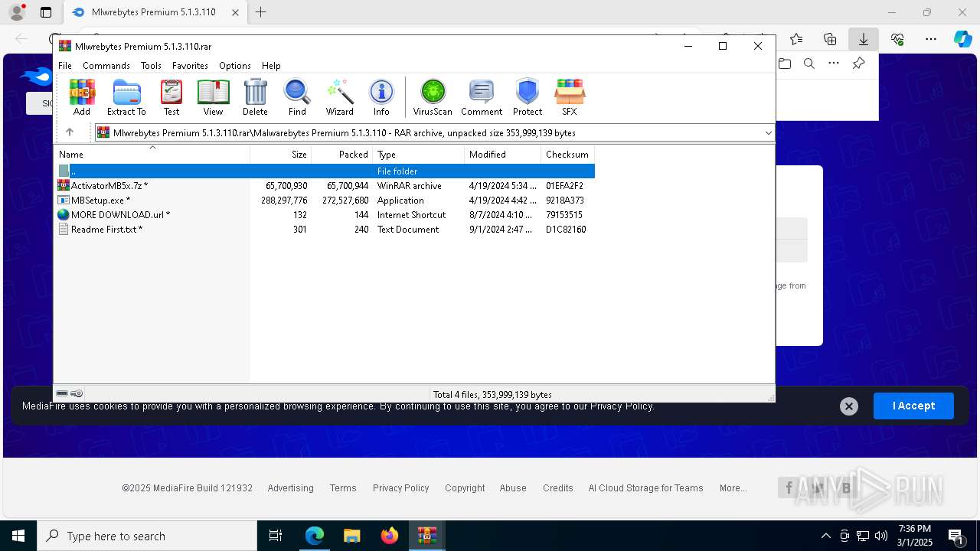The image size is (980, 551).
Task: Open the Find magnifier tool
Action: coord(297,97)
